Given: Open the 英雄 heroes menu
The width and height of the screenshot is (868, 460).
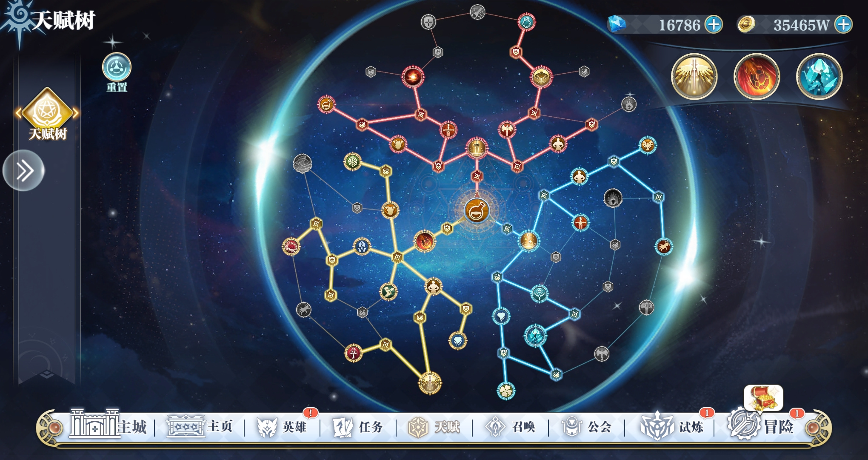Looking at the screenshot, I should pyautogui.click(x=283, y=426).
